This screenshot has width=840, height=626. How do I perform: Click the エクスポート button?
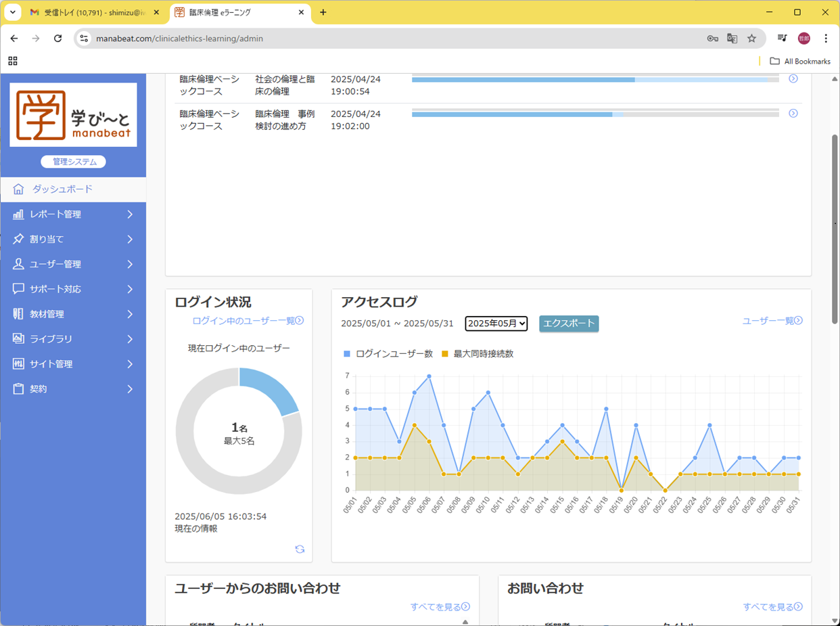coord(569,323)
